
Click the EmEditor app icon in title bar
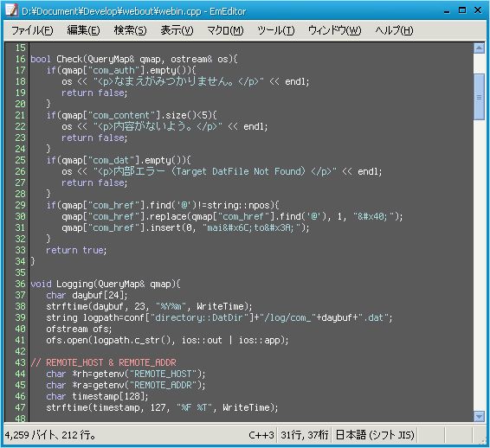coord(11,10)
